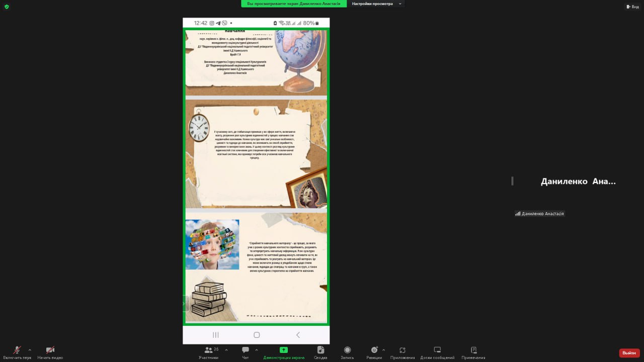Click the boy with media collage photo
644x362 pixels.
coord(212,244)
